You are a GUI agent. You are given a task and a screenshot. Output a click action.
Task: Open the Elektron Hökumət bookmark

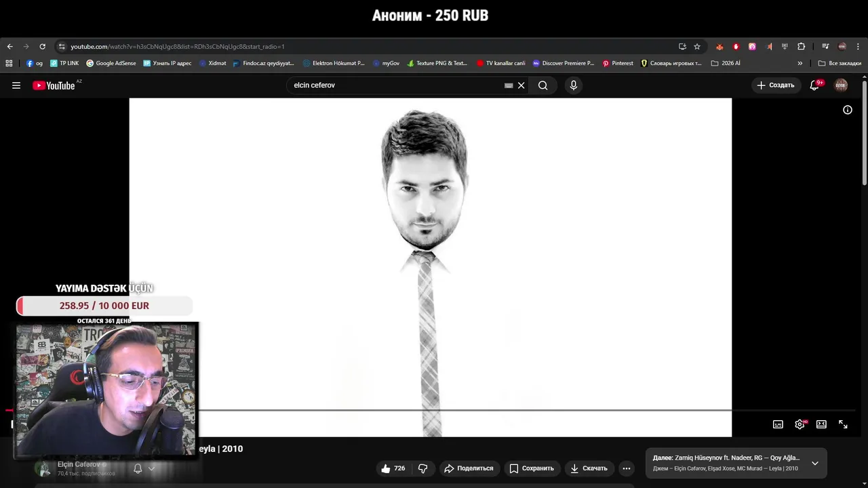334,63
